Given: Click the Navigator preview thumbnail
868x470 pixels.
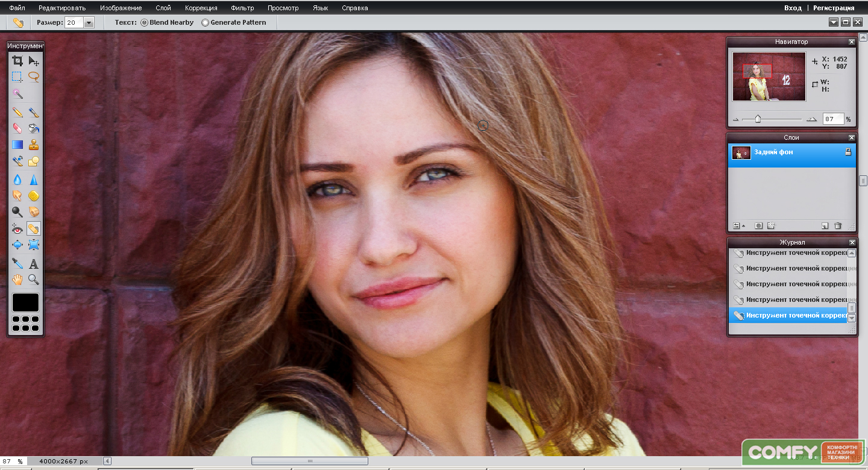Looking at the screenshot, I should click(769, 77).
